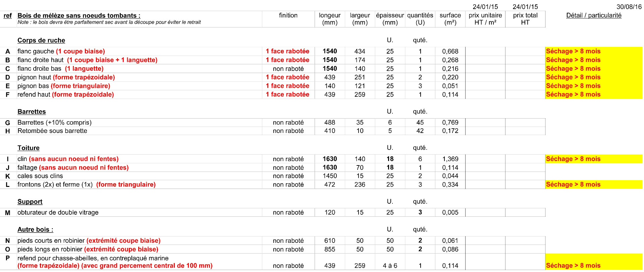This screenshot has width=644, height=272.
Task: Click the "Corps de ruche" section heading
Action: point(41,41)
